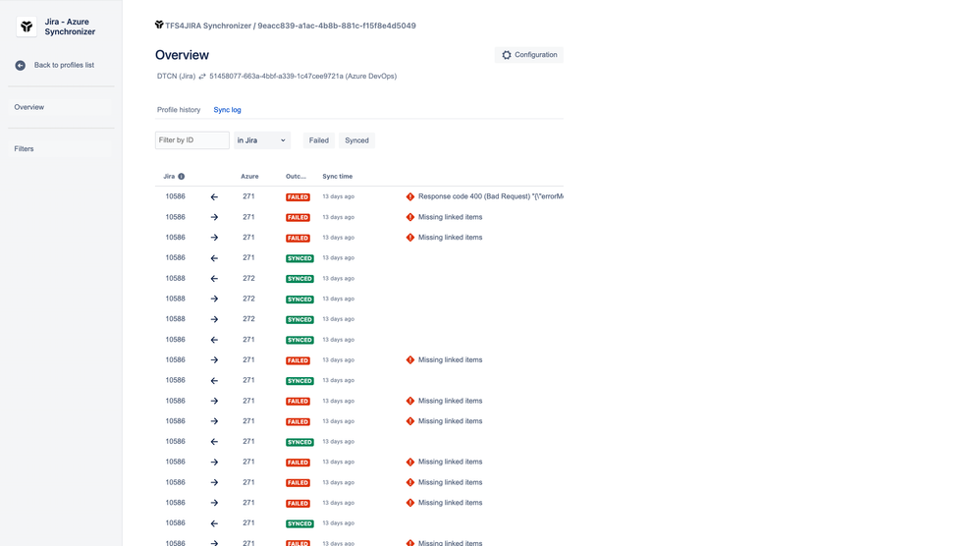Focus the Filter by ID field
The width and height of the screenshot is (980, 546).
click(x=191, y=139)
